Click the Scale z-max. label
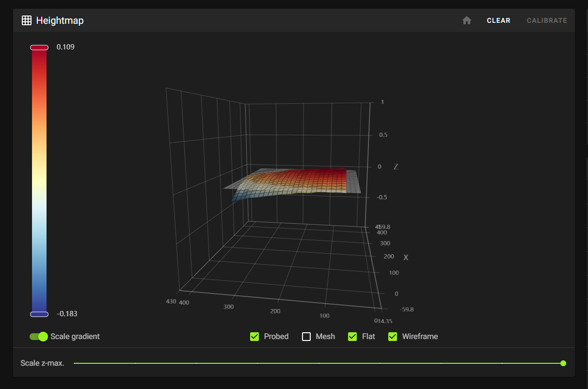 click(42, 363)
